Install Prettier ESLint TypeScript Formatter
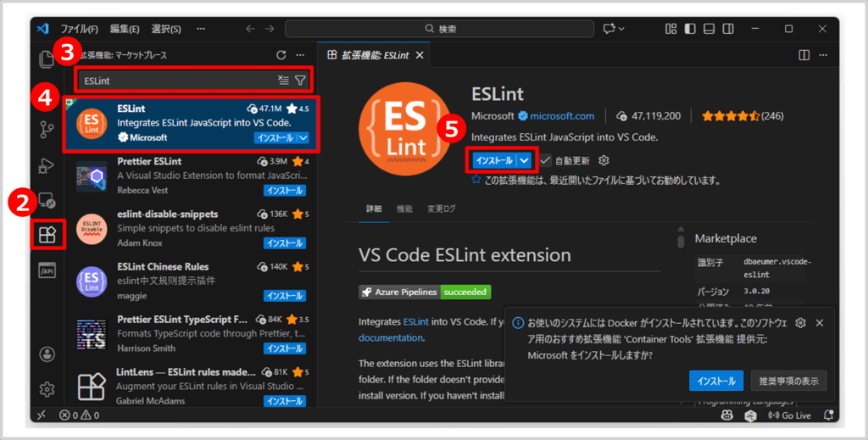 [x=285, y=348]
